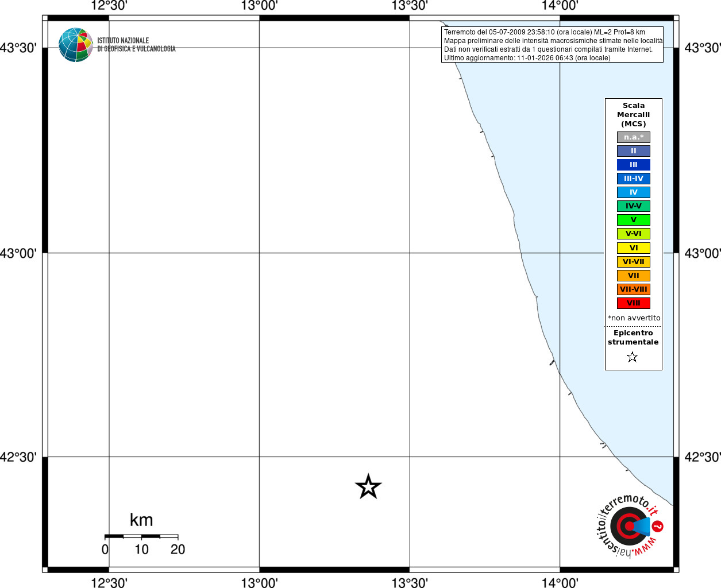Viewport: 721px width, 588px height.
Task: Click the 'Dati non verificati' info line
Action: coord(549,49)
